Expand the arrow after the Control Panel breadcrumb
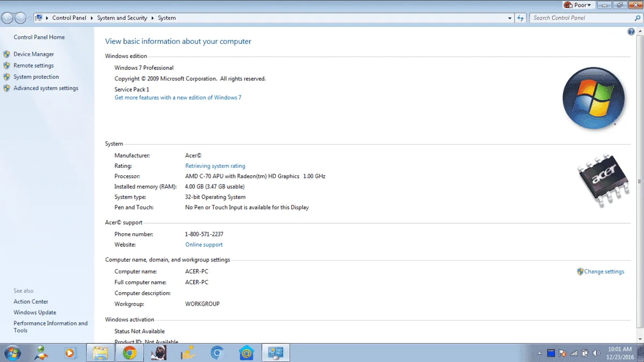Viewport: 644px width, 362px height. pyautogui.click(x=91, y=18)
